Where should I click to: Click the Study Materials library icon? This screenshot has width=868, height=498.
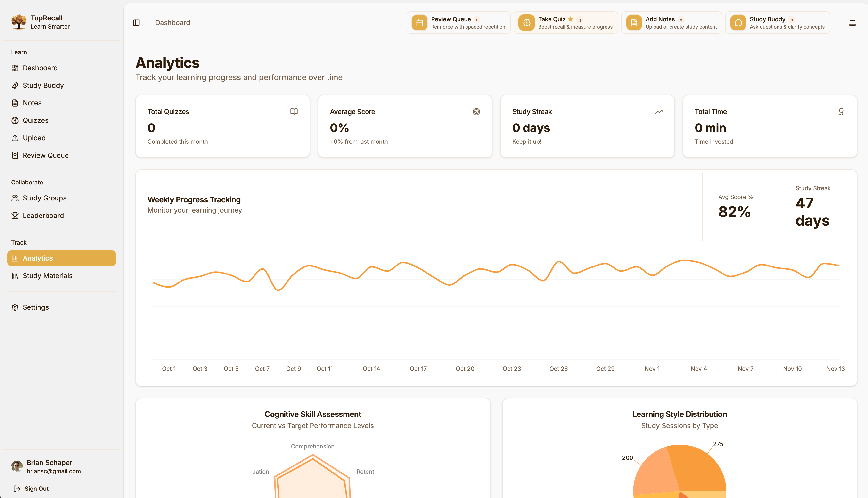[x=15, y=275]
